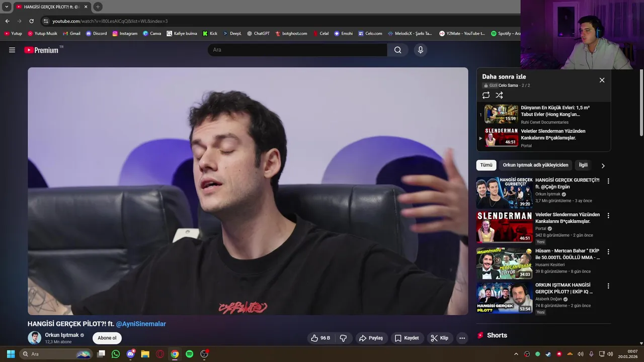Show more filter chips with arrow
Image resolution: width=644 pixels, height=362 pixels.
[x=603, y=165]
